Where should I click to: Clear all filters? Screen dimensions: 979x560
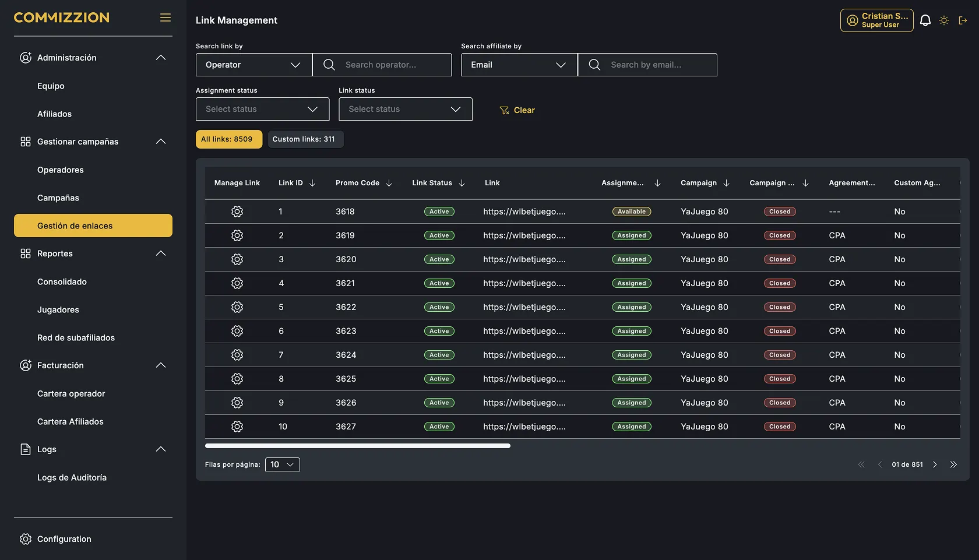pyautogui.click(x=517, y=110)
